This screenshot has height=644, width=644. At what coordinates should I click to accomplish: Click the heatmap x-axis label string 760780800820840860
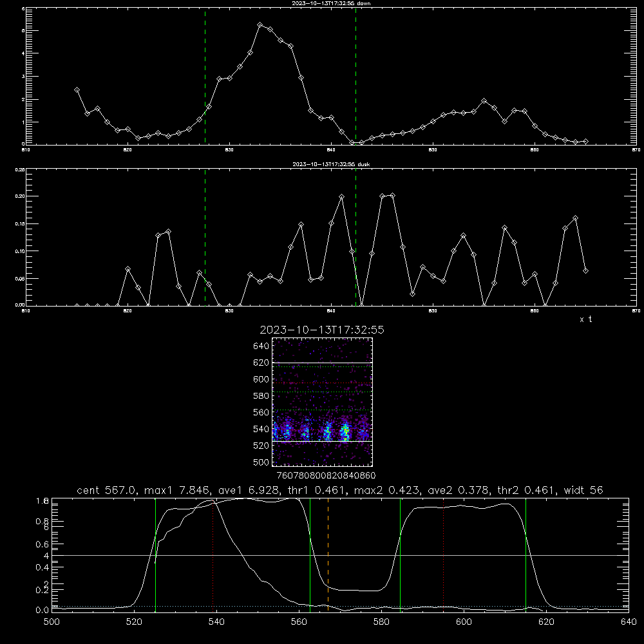point(326,476)
